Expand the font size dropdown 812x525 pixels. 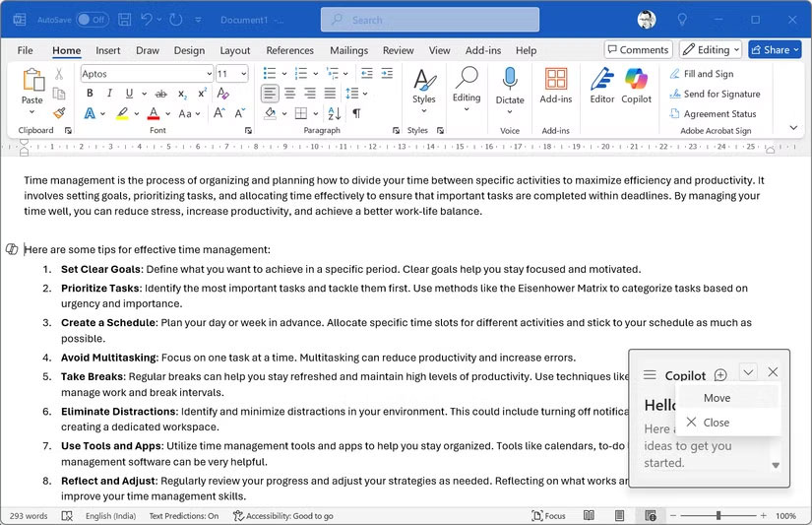coord(243,74)
